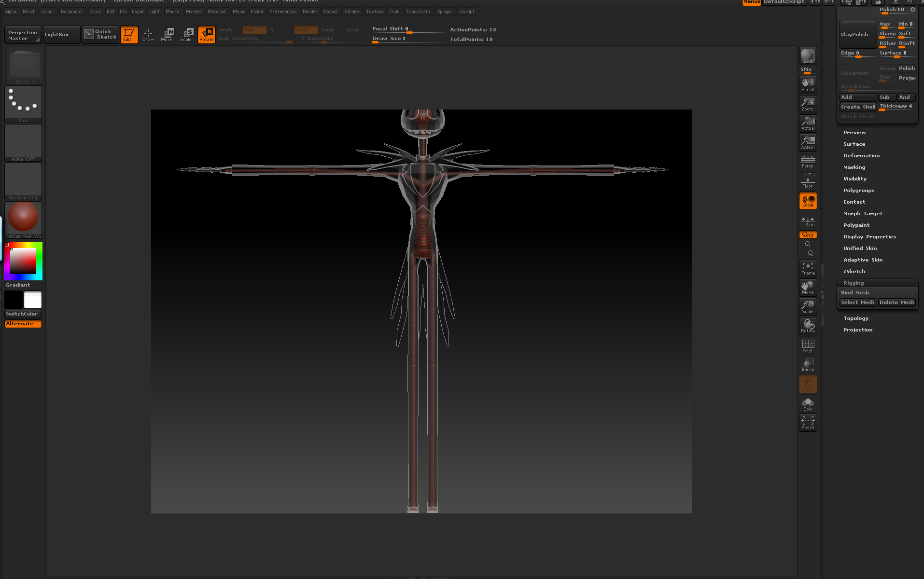Open the Zplugin menu
This screenshot has width=924, height=579.
444,11
